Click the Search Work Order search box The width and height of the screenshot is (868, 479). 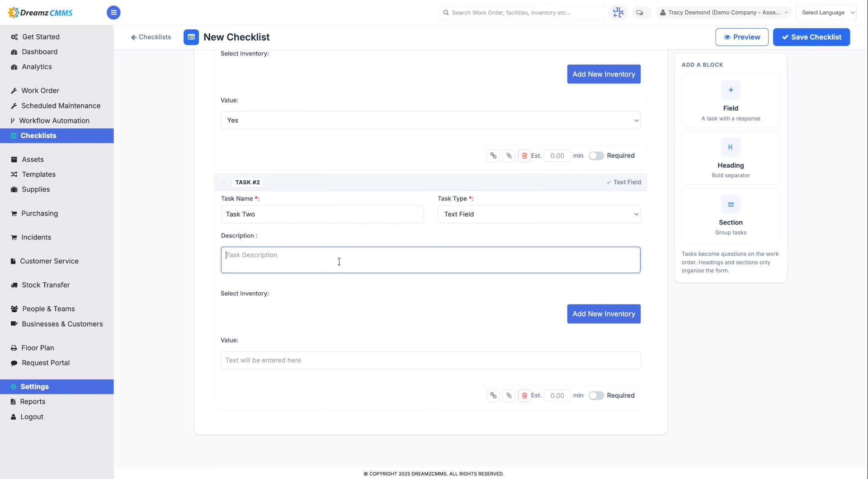pos(522,13)
